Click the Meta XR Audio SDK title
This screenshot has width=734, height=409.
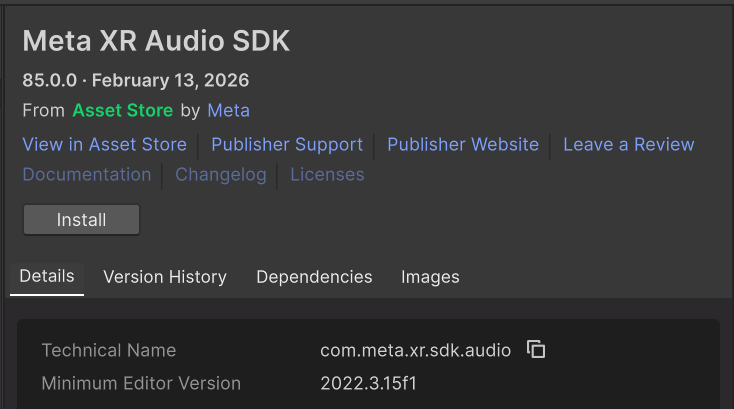coord(156,41)
